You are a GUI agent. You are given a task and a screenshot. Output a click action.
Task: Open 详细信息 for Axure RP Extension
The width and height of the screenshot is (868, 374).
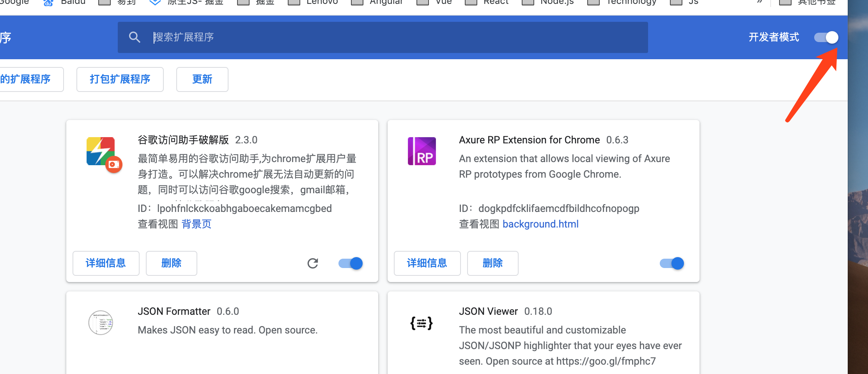pos(427,263)
